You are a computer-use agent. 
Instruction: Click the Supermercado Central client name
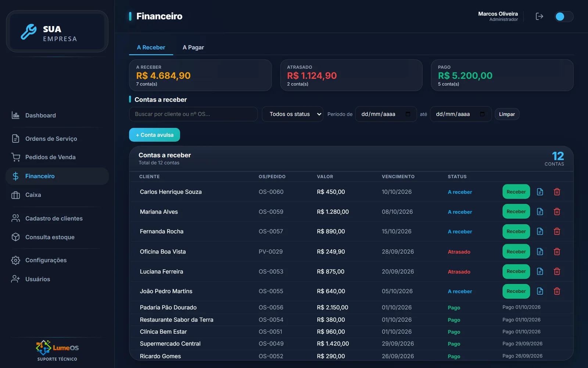point(170,344)
